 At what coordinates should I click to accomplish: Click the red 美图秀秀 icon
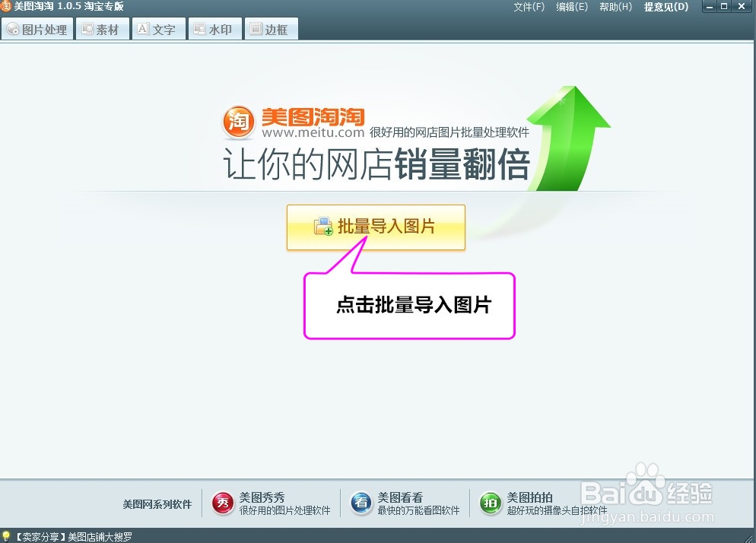[x=223, y=503]
